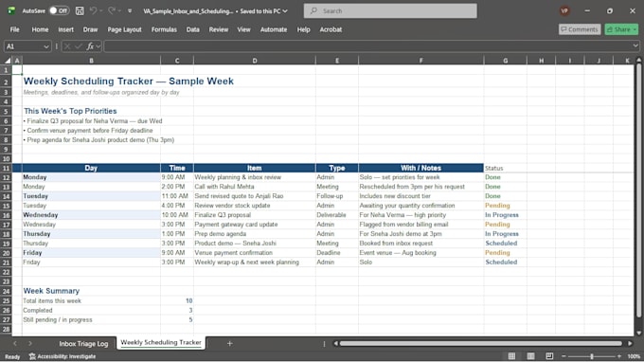The height and width of the screenshot is (362, 644).
Task: Click into the formula bar
Action: click(x=367, y=46)
